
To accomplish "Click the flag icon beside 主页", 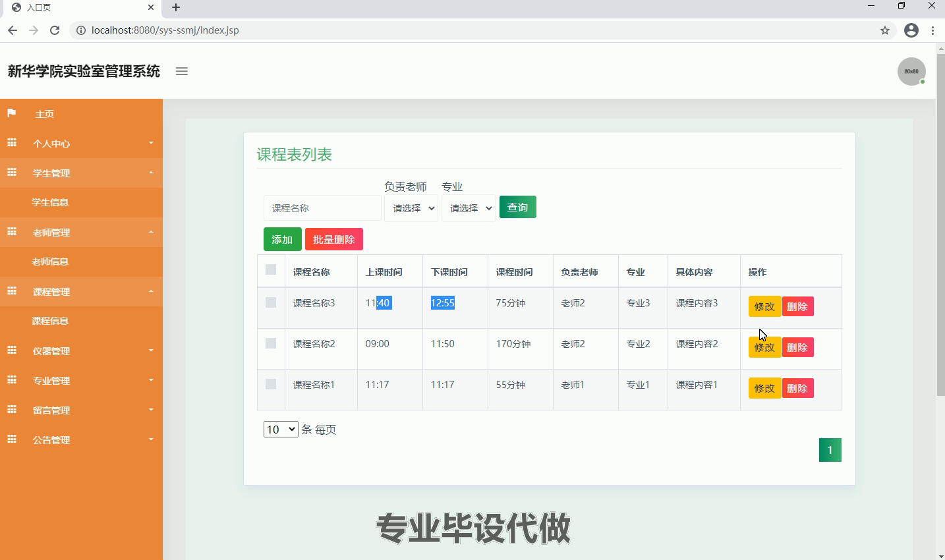I will (x=11, y=113).
